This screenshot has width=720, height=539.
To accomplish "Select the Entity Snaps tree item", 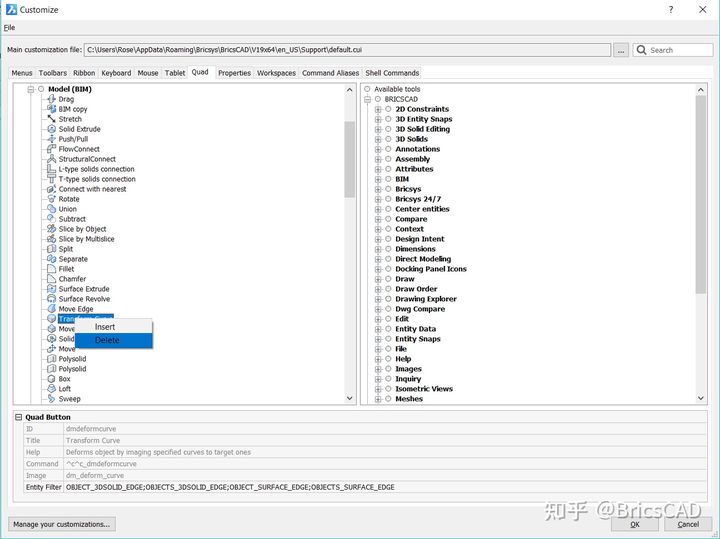I will pyautogui.click(x=418, y=339).
